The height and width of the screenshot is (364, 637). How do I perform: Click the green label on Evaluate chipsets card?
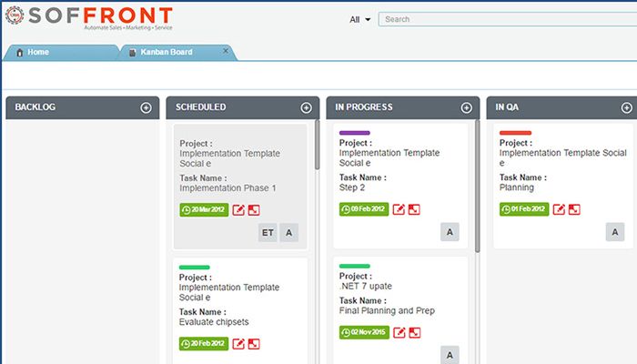coord(194,267)
